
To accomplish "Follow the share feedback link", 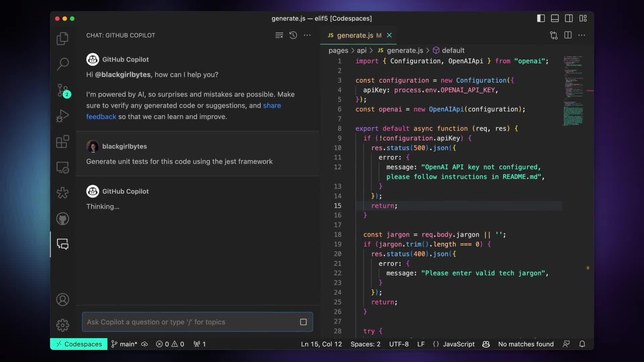I will pos(272,106).
